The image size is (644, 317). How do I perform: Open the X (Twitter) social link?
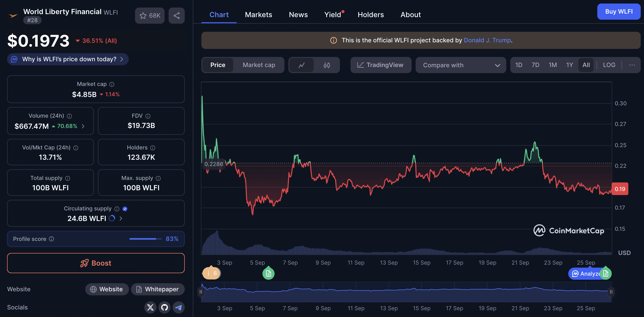150,307
